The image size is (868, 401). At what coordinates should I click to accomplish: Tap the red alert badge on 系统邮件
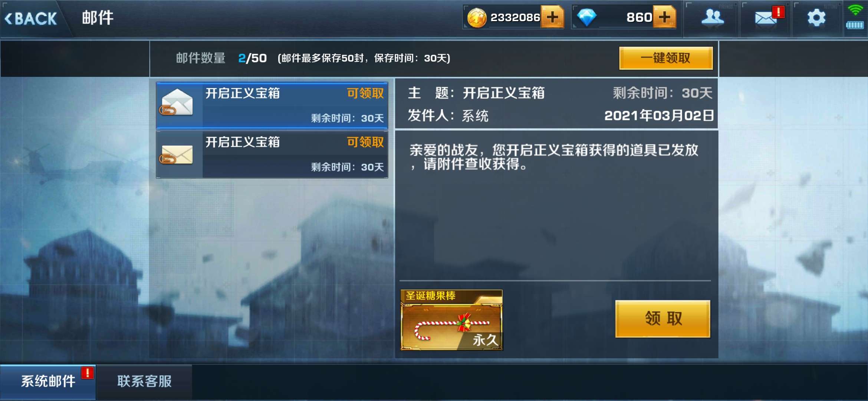pos(88,372)
